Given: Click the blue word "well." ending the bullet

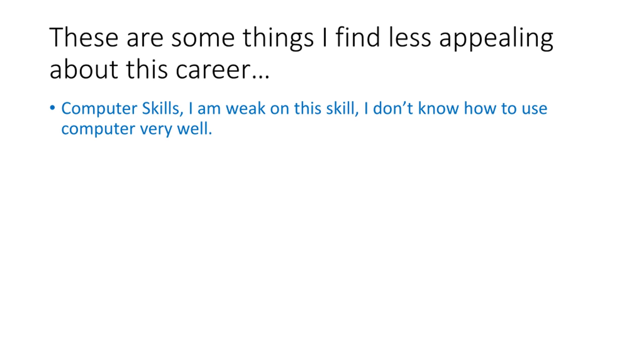Looking at the screenshot, I should [x=194, y=129].
